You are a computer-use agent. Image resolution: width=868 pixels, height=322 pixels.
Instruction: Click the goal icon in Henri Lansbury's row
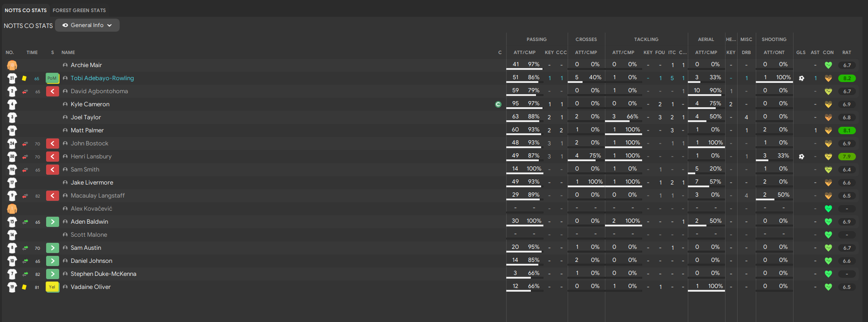801,157
